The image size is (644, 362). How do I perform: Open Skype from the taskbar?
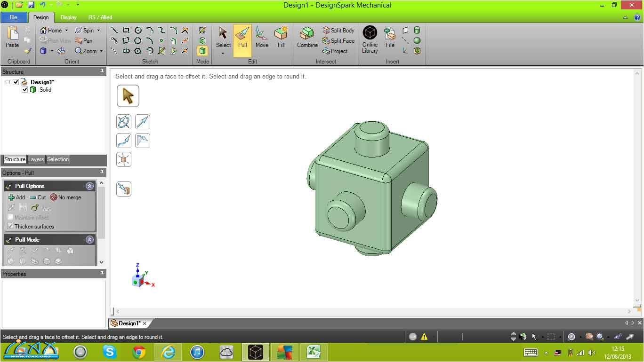(109, 352)
